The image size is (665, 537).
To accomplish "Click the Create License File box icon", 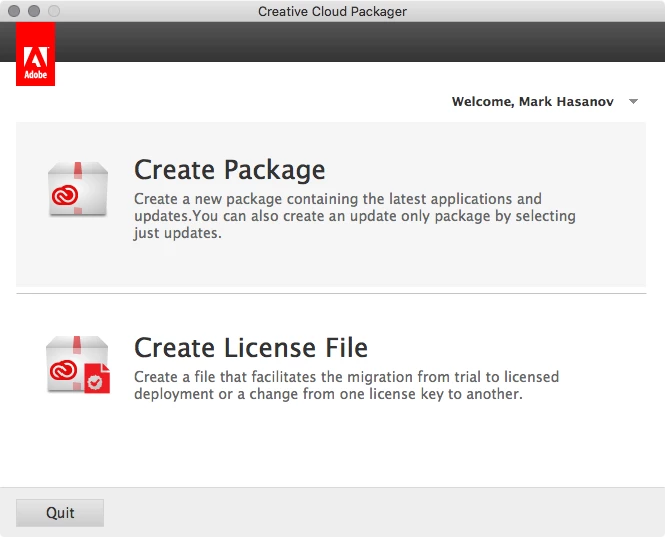I will tap(78, 365).
